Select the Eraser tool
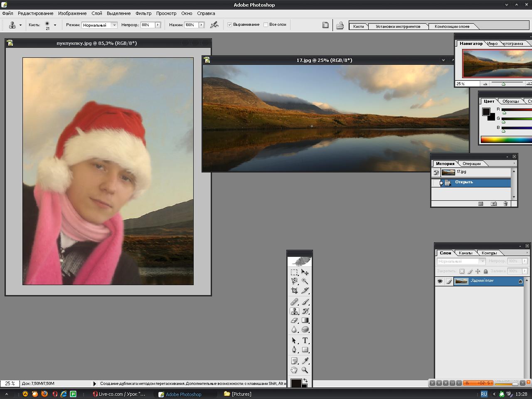Image resolution: width=532 pixels, height=399 pixels. click(x=294, y=320)
